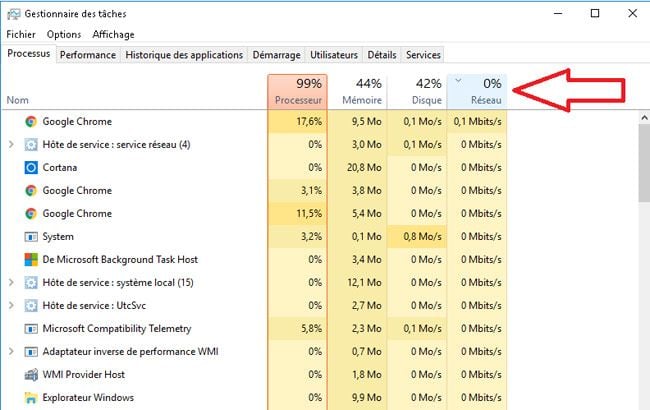Click the Réseau column sort header
650x410 pixels.
(477, 92)
